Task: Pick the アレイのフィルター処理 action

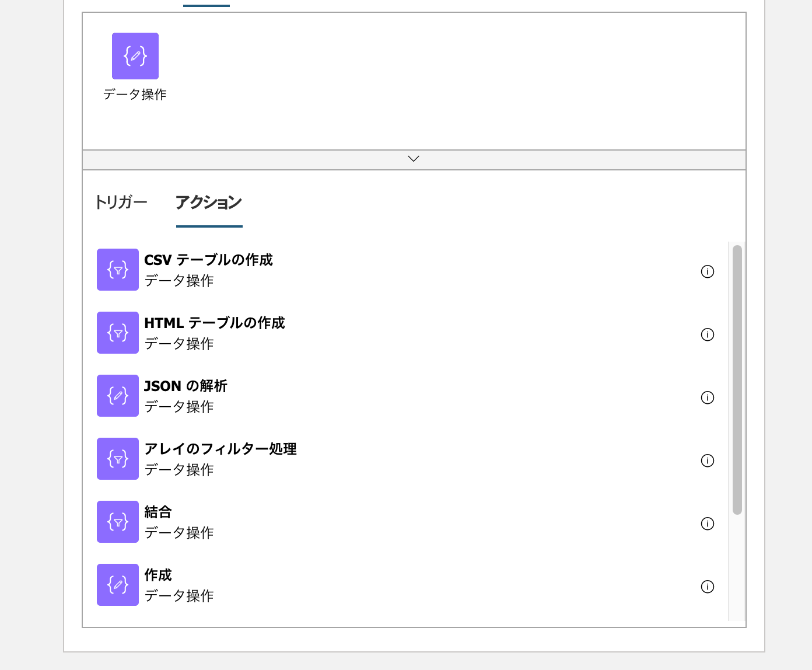Action: (x=406, y=459)
